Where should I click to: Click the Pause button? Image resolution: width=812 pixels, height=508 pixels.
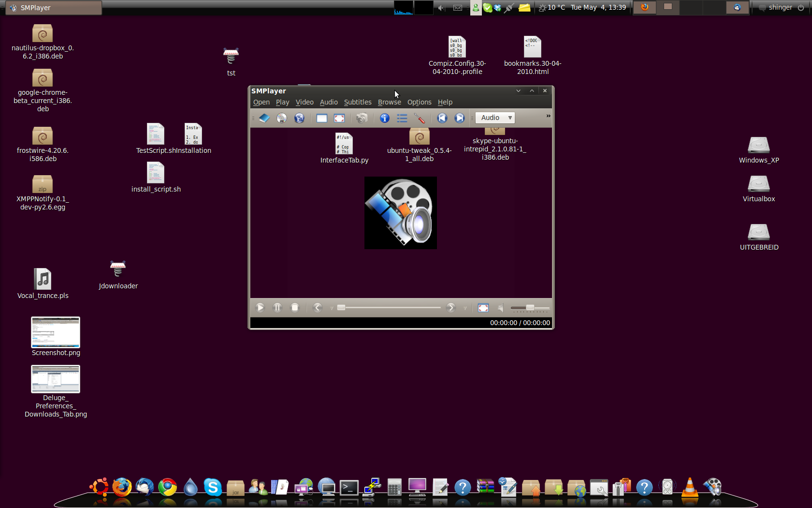pyautogui.click(x=277, y=308)
